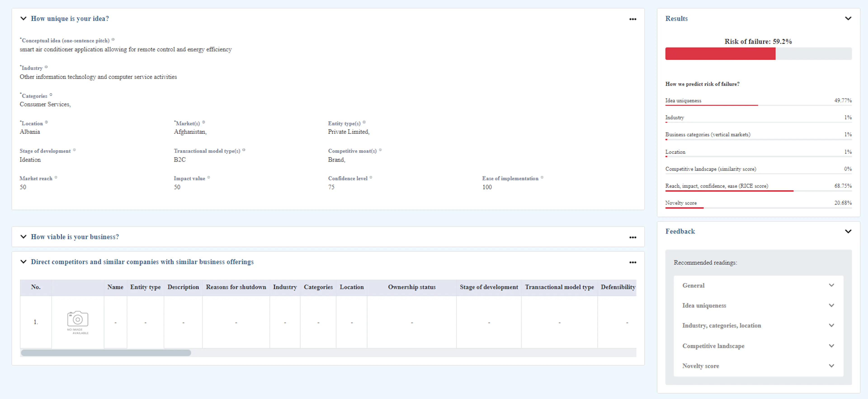Click info icon next to Location label
Image resolution: width=868 pixels, height=399 pixels.
[x=47, y=122]
